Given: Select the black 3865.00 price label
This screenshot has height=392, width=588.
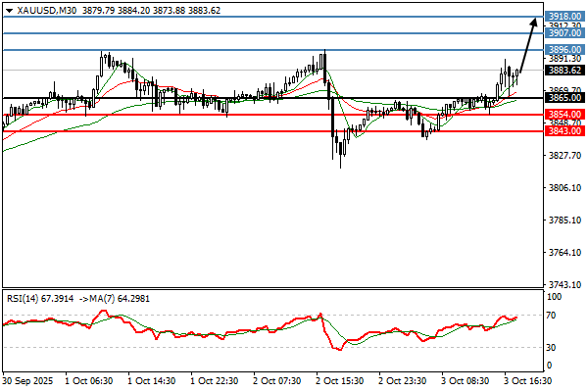Looking at the screenshot, I should pos(565,98).
